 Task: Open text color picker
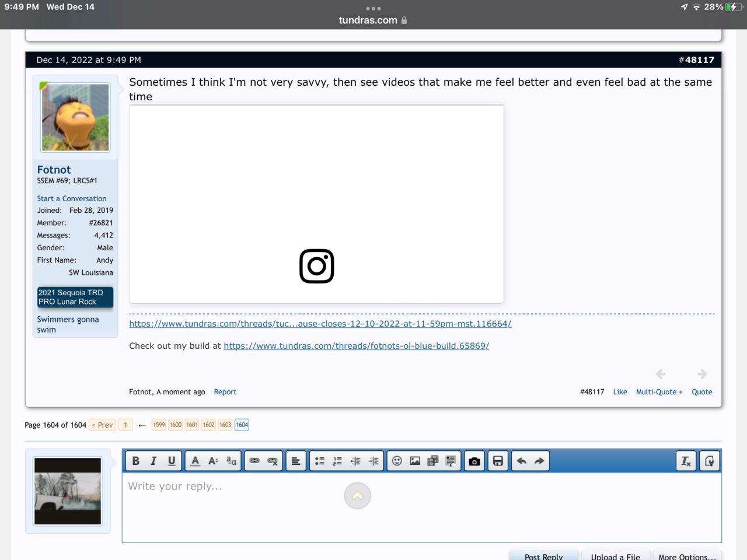196,461
